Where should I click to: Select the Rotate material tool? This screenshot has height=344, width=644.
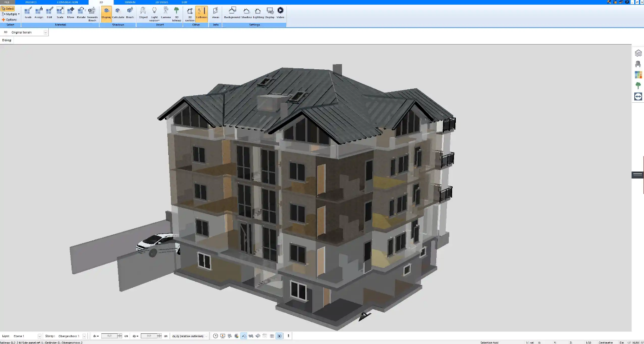(81, 13)
